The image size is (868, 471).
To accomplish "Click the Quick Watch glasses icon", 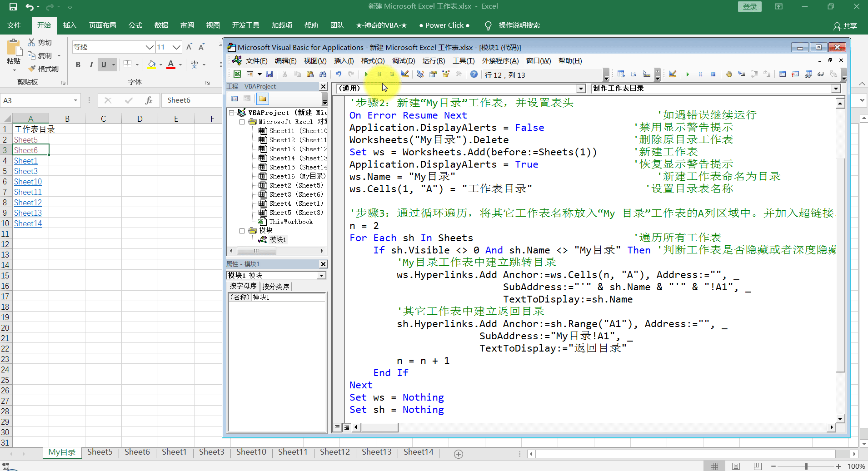I will [x=821, y=74].
